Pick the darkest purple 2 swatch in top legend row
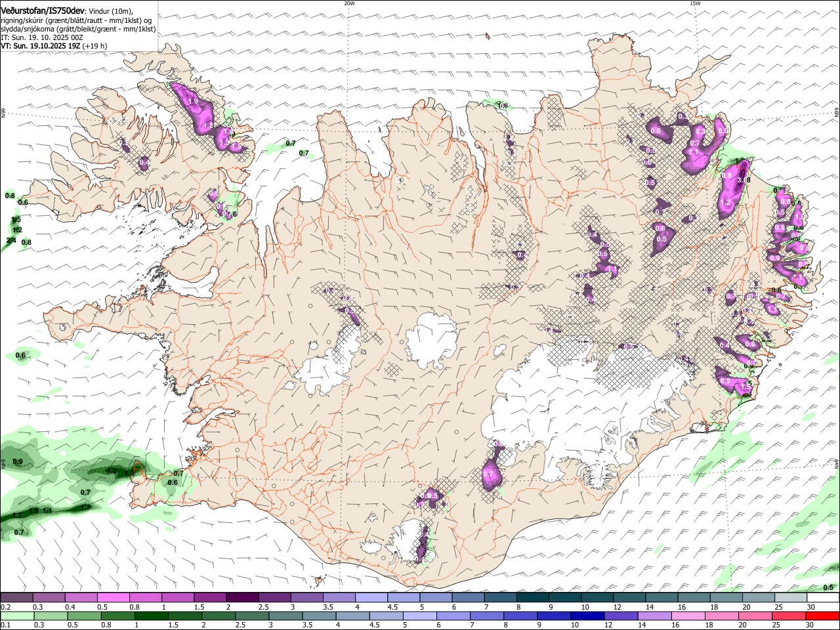Screen dimensions: 840x630 (x=241, y=598)
